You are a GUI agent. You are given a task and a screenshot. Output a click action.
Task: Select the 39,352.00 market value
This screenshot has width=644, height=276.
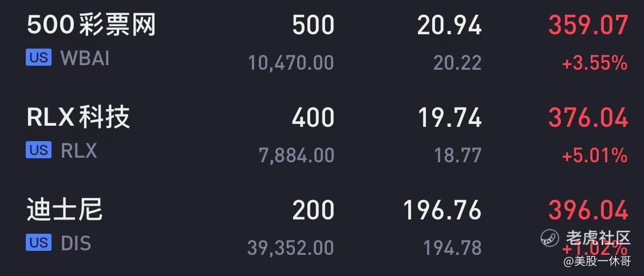290,247
